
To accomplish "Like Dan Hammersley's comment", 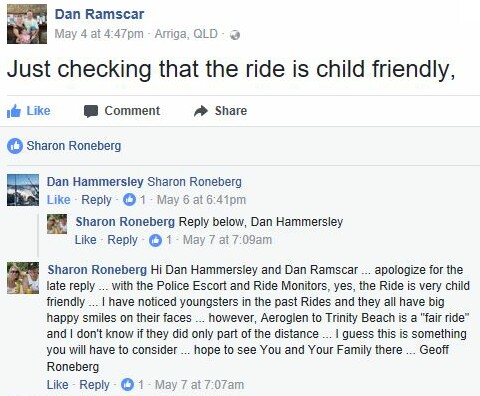I will point(59,200).
